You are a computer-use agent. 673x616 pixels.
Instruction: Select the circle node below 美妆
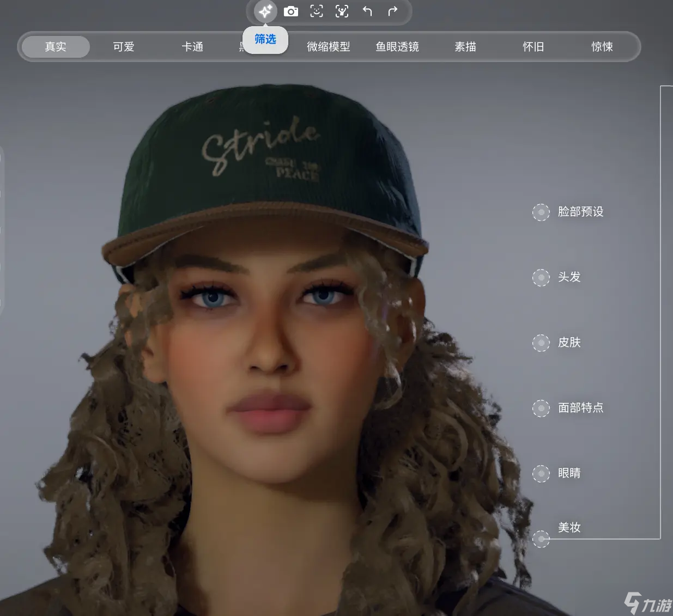(x=541, y=539)
